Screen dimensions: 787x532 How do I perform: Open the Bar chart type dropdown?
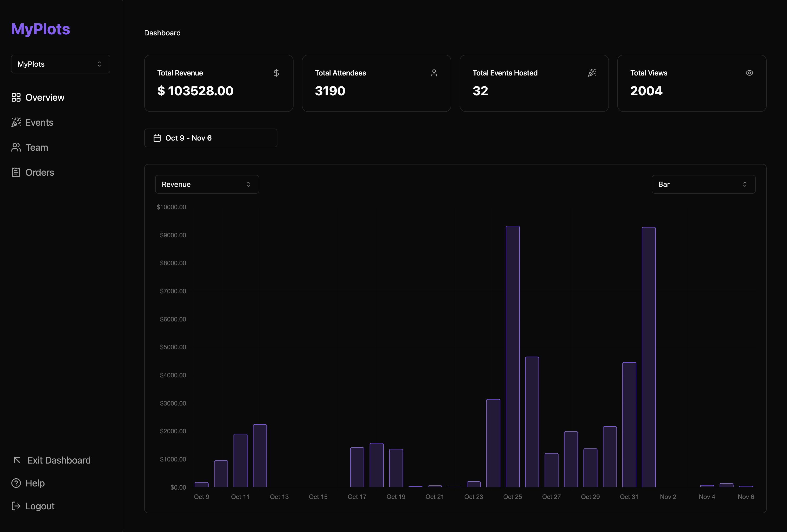pos(703,184)
